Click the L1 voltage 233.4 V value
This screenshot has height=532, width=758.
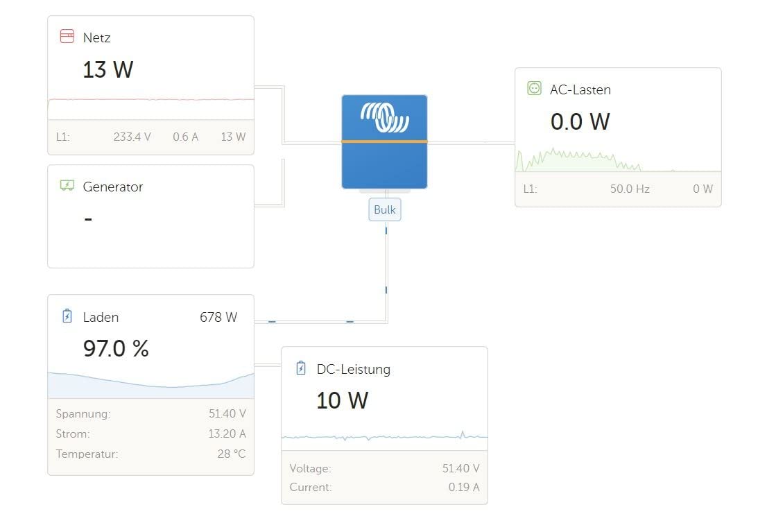(x=132, y=137)
